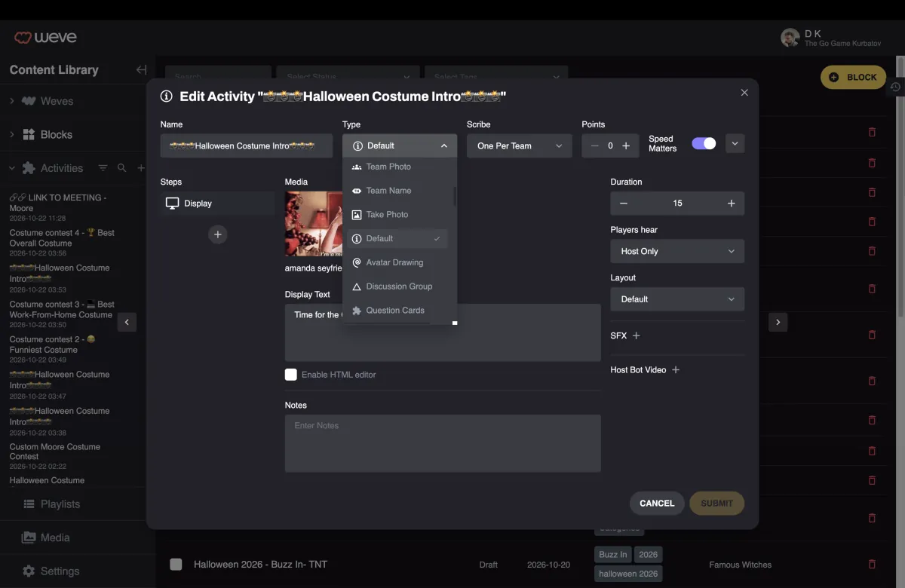Decrease Points with minus button

tap(595, 145)
